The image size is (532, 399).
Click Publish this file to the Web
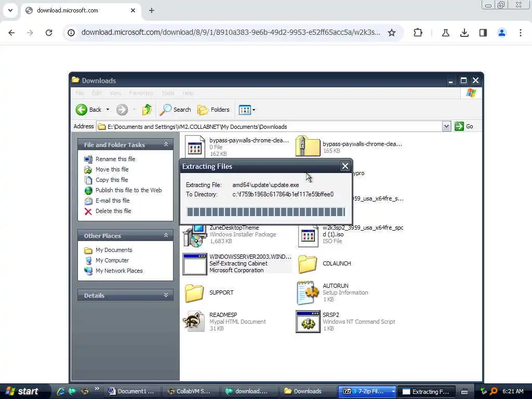pyautogui.click(x=129, y=190)
